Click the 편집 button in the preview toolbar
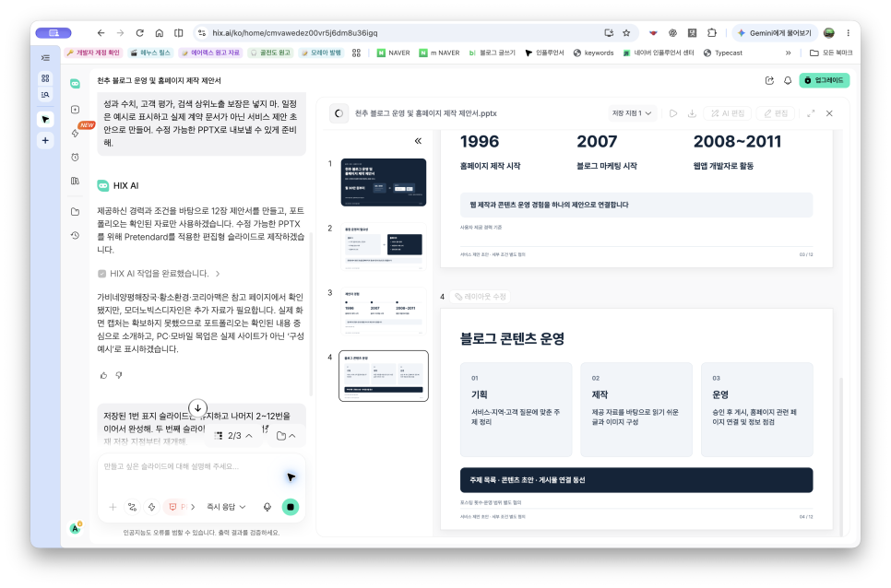The width and height of the screenshot is (891, 588). point(776,113)
